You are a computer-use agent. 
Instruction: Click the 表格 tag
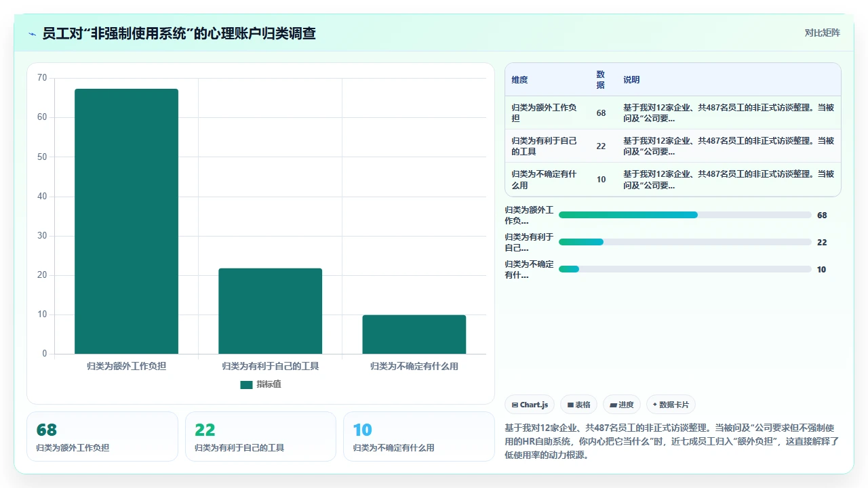tap(578, 405)
